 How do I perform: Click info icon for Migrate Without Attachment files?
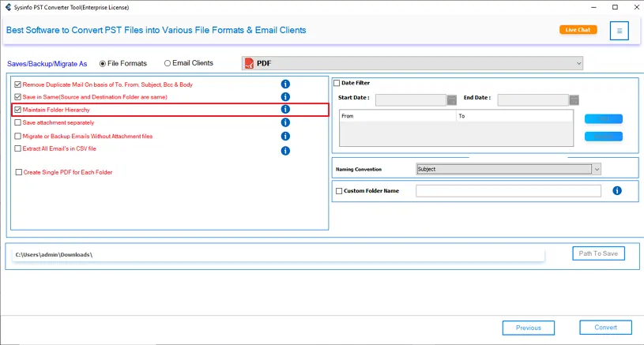pyautogui.click(x=285, y=137)
